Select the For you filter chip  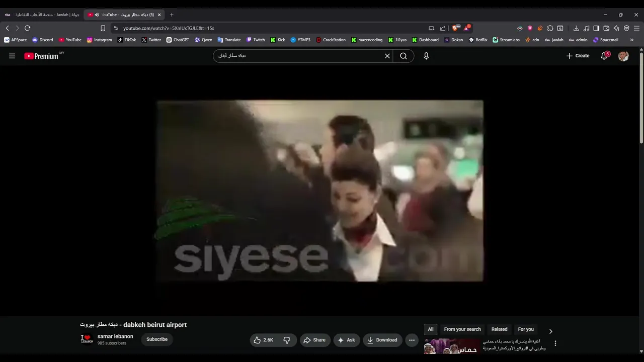(x=526, y=329)
